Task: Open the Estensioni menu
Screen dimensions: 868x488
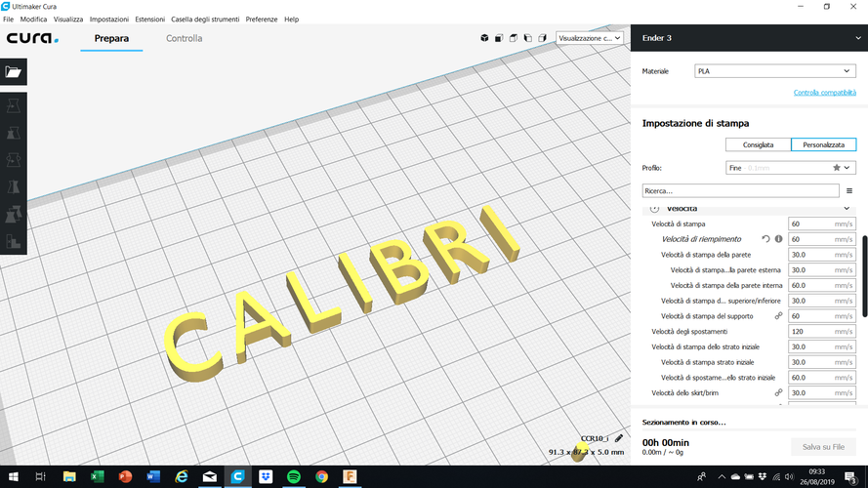Action: click(x=150, y=19)
